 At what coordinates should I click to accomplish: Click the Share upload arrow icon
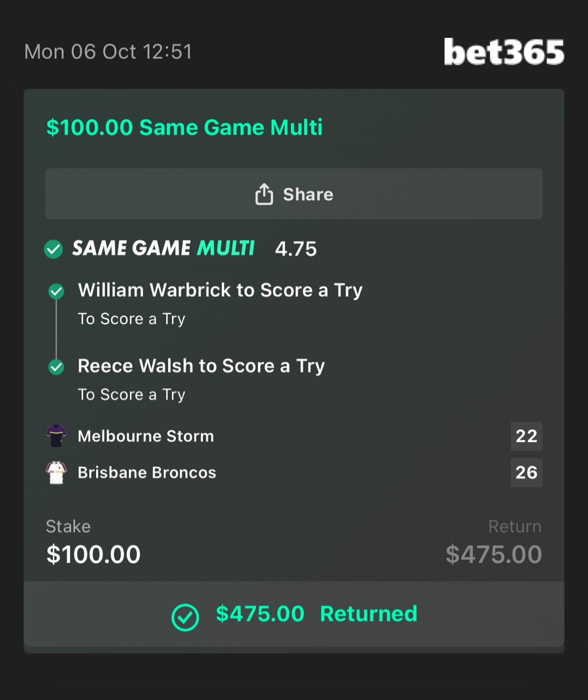point(264,194)
